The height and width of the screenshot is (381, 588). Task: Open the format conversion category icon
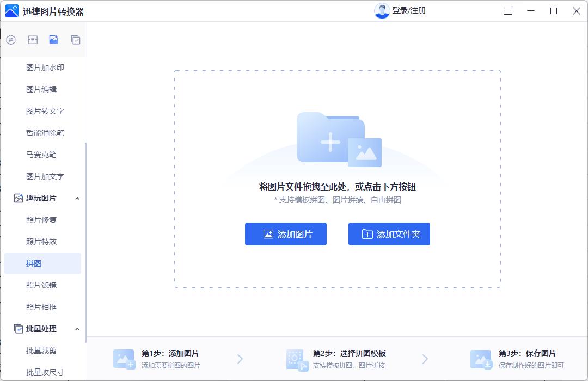pyautogui.click(x=11, y=40)
